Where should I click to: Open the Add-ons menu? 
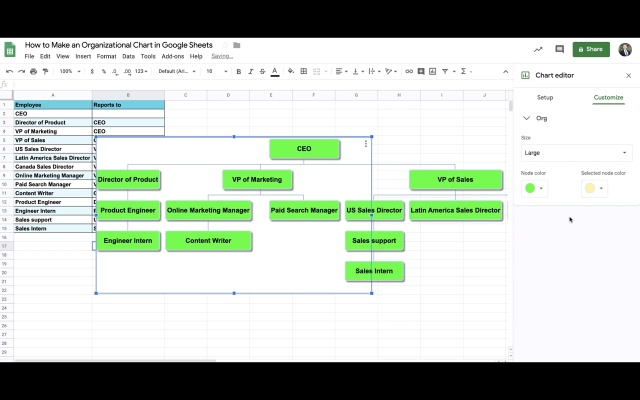(173, 56)
